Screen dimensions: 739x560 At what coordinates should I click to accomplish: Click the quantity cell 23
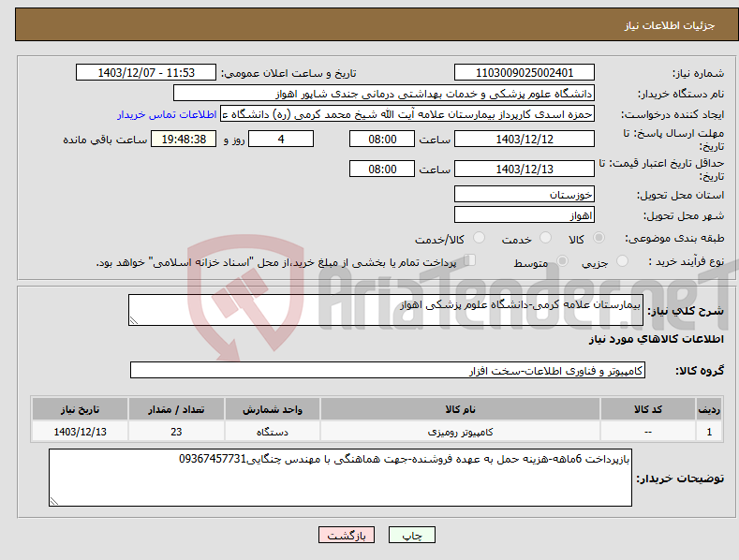176,432
